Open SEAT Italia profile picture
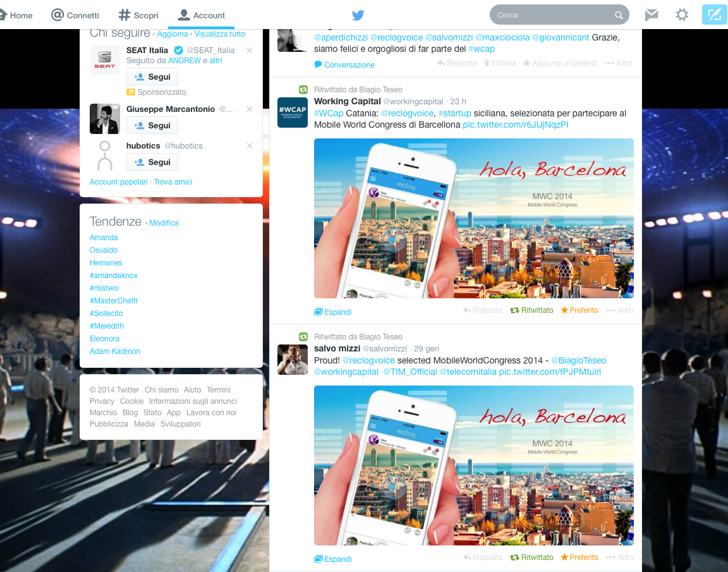728x572 pixels. [104, 60]
